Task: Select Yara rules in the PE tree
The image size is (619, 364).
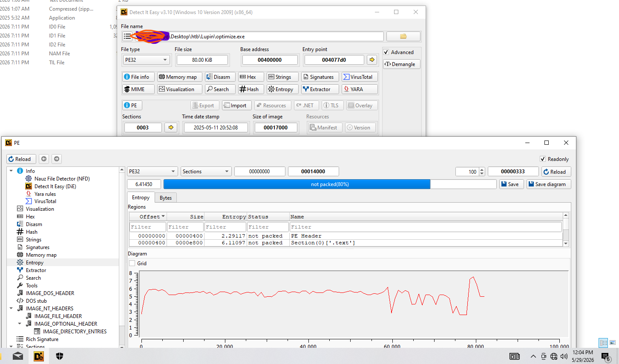Action: [45, 194]
